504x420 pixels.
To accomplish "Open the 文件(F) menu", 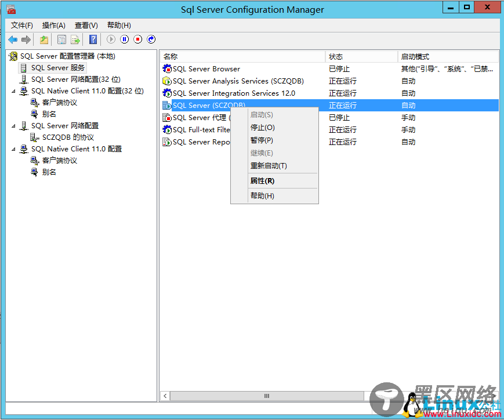I will point(22,26).
